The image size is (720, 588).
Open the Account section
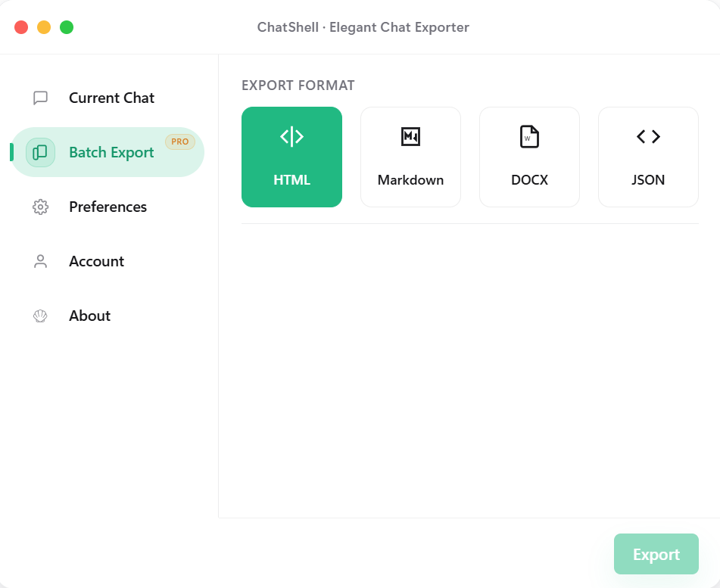pos(97,261)
